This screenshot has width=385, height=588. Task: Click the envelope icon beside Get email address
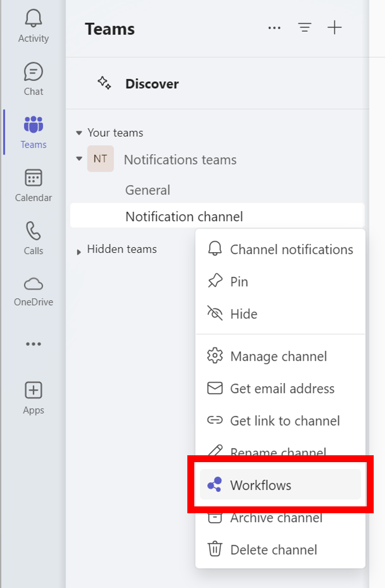(215, 388)
